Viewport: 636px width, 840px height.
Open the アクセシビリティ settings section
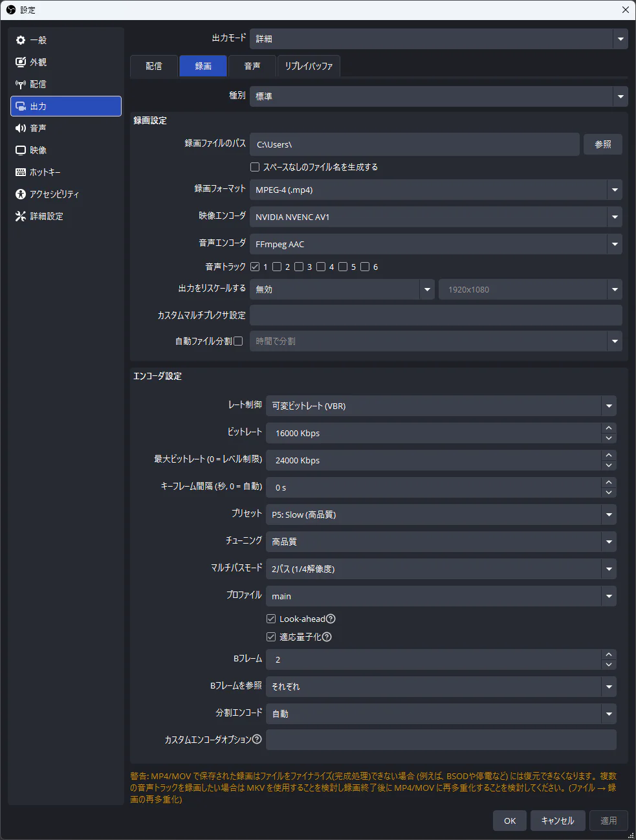pyautogui.click(x=54, y=194)
